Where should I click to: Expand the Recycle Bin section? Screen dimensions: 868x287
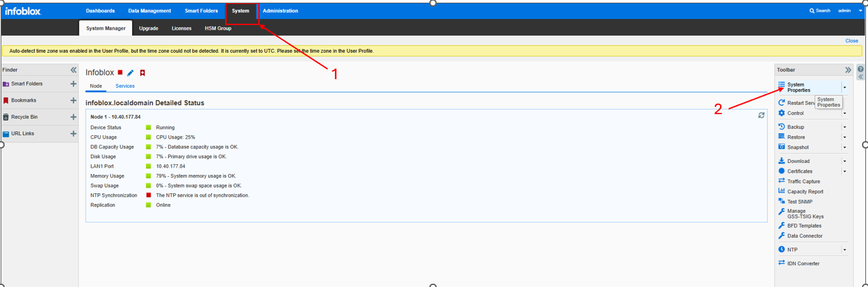coord(73,117)
